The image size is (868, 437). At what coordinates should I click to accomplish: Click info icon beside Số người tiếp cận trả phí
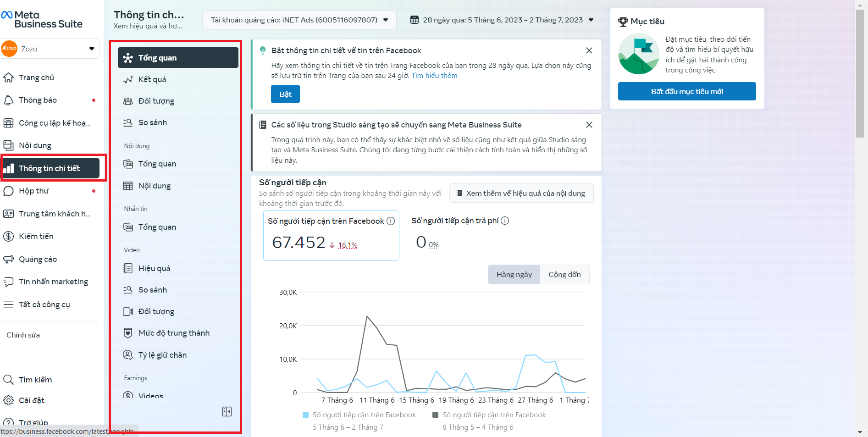505,221
